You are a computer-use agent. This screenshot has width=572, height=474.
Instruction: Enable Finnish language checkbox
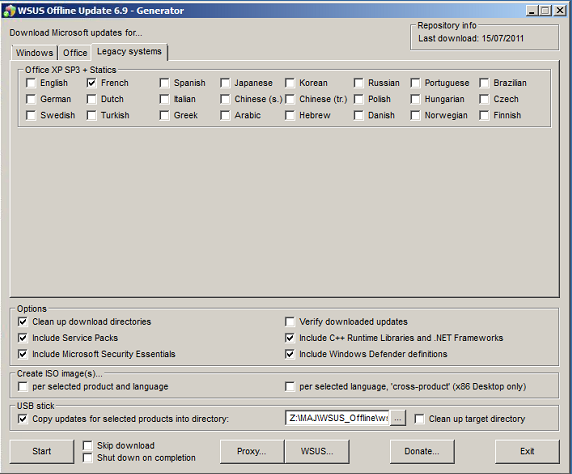(x=484, y=115)
